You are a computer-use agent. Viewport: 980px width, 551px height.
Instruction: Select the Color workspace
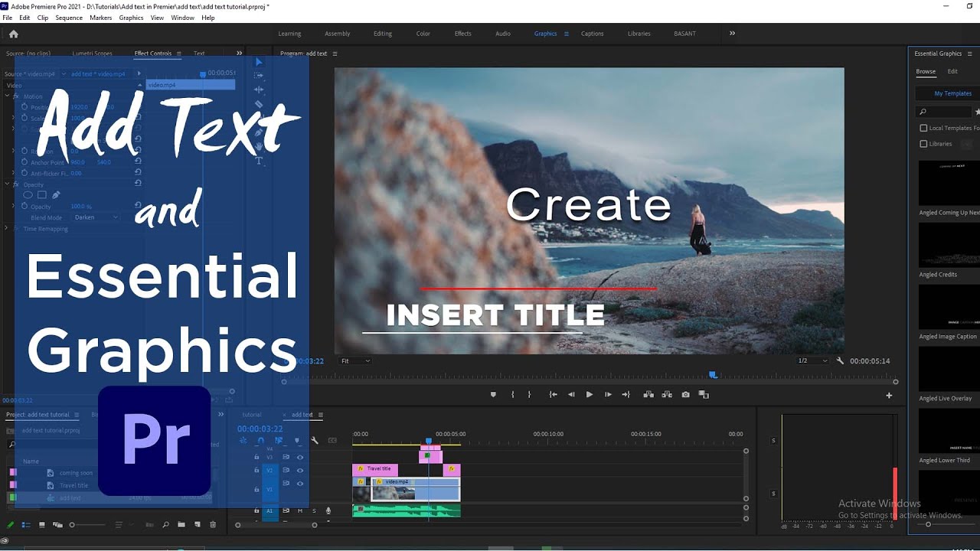click(423, 34)
